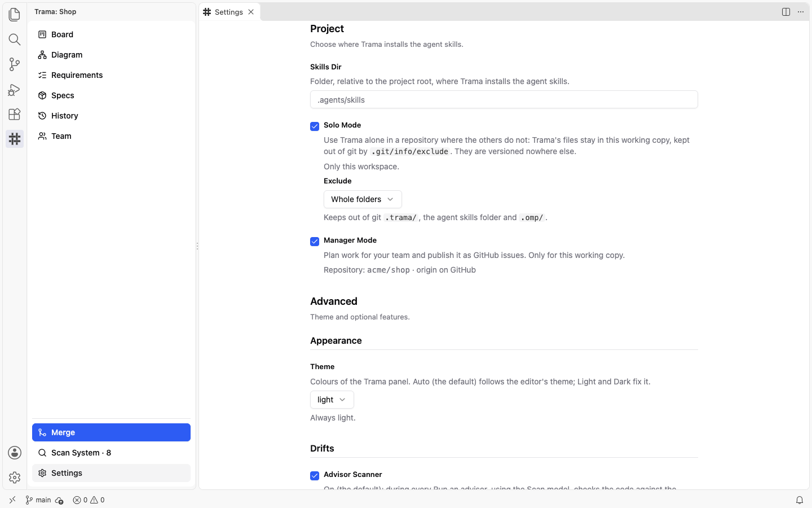The height and width of the screenshot is (508, 812).
Task: Click the Settings button in sidebar bottom
Action: click(111, 473)
